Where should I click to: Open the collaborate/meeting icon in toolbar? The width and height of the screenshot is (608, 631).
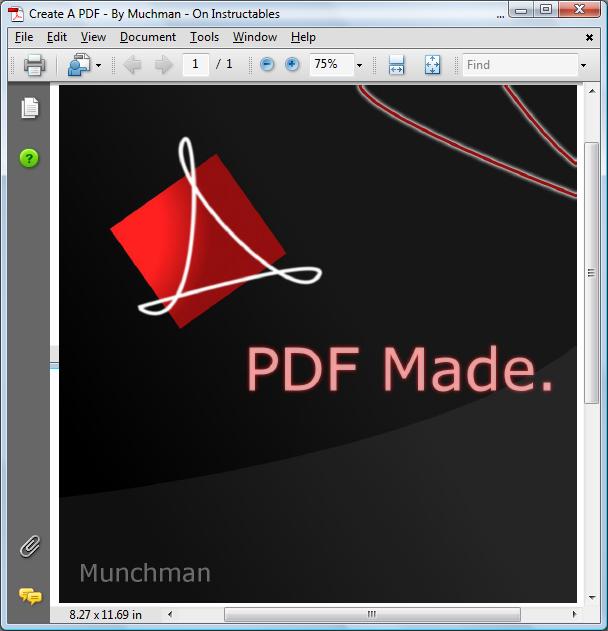(x=79, y=65)
